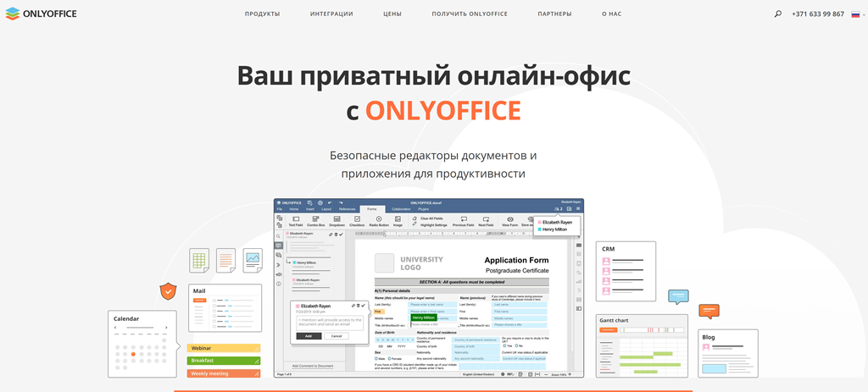Click the delete trash icon in comment popup
This screenshot has height=392, width=868.
359,306
